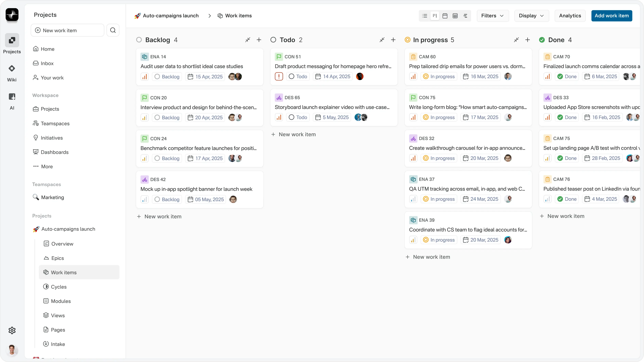Collapse the Backlog column
644x362 pixels.
247,40
